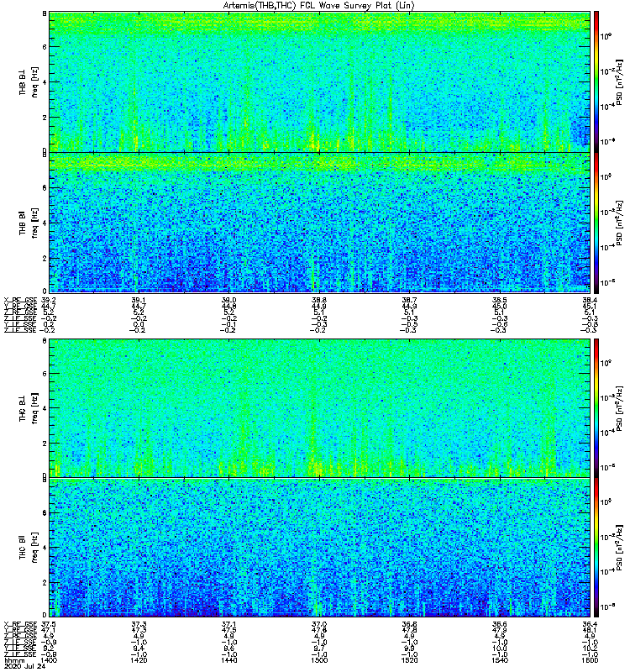Click the 'THC B∥ freq [Hz]' axis label
Image resolution: width=630 pixels, height=672 pixels.
(29, 548)
